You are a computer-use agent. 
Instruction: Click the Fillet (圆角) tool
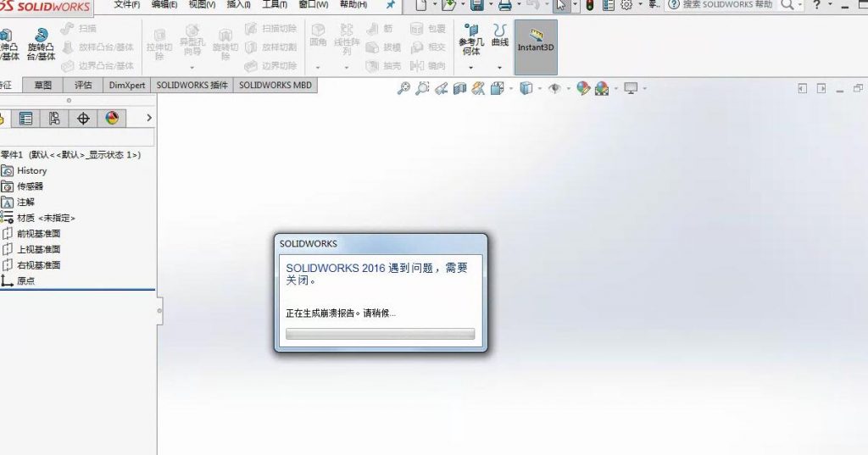point(318,35)
